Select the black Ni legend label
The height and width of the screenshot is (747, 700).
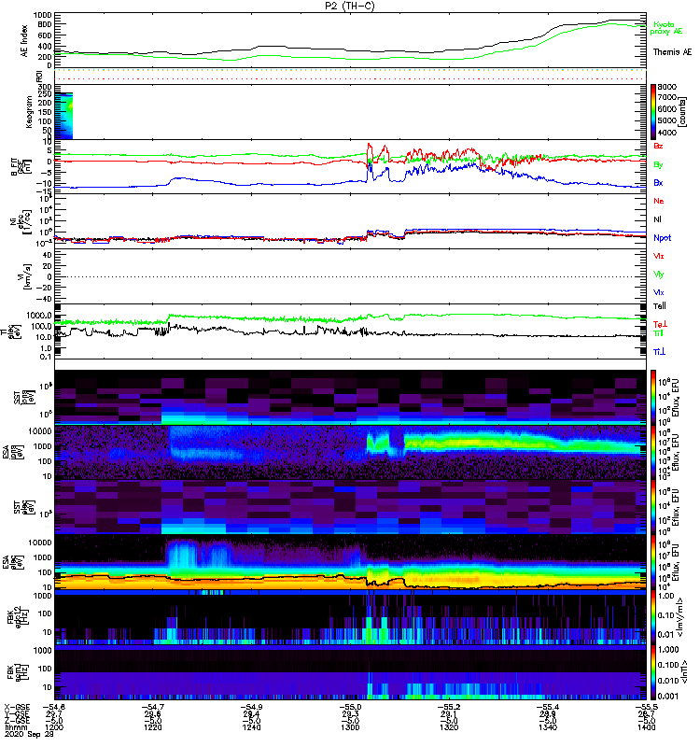click(657, 219)
